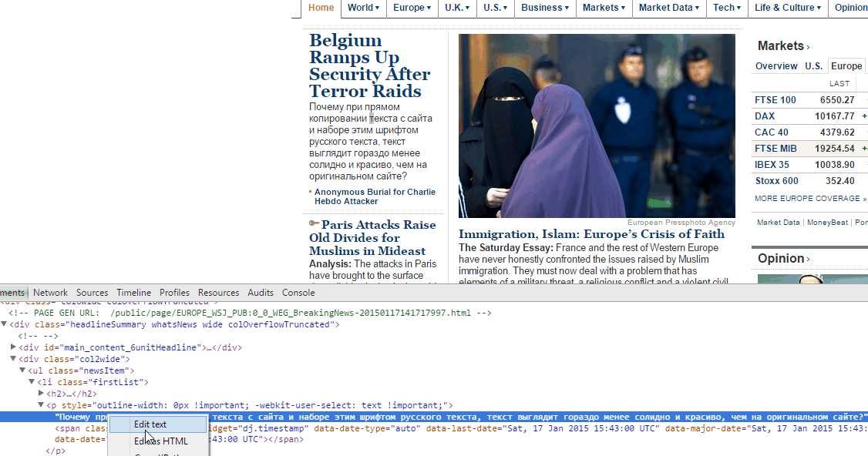This screenshot has width=868, height=456.
Task: Open Anonymous Burial for Charlie Hebdo Attacker link
Action: 375,196
